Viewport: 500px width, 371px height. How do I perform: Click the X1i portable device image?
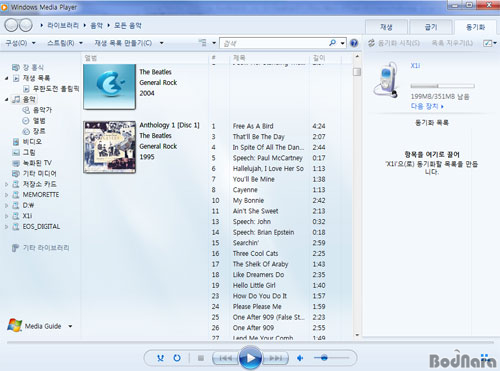tap(387, 80)
